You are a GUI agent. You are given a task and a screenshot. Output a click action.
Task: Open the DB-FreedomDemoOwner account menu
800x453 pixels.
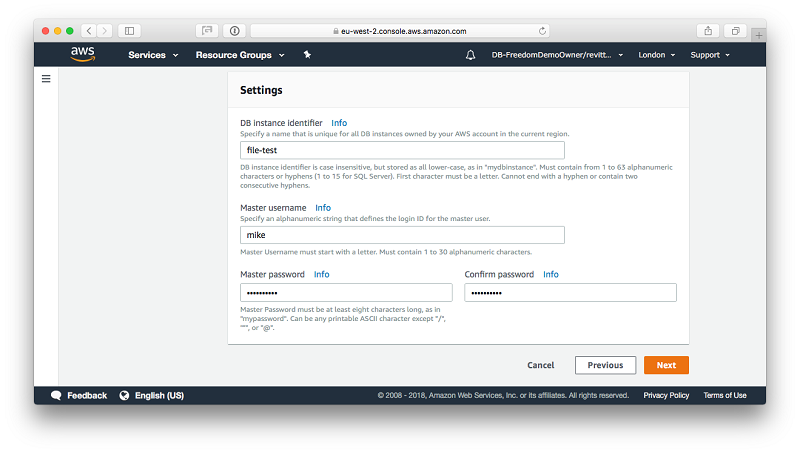[557, 55]
